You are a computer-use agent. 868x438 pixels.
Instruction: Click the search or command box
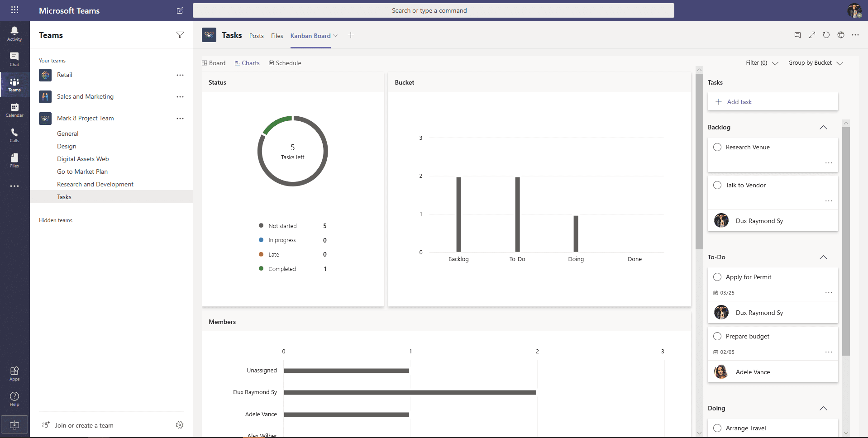point(433,10)
